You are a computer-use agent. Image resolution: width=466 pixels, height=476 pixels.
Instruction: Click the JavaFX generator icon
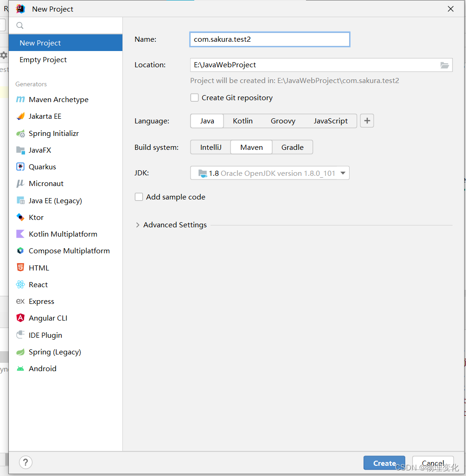[x=20, y=150]
